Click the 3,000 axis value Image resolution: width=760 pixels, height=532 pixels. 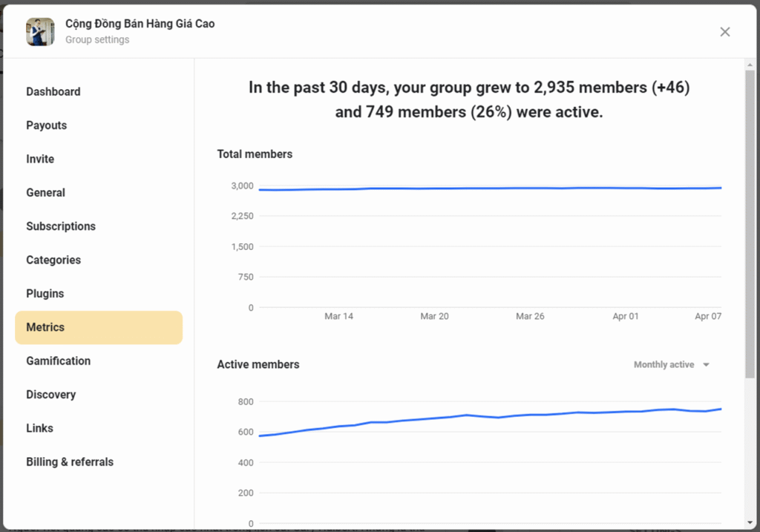[243, 186]
